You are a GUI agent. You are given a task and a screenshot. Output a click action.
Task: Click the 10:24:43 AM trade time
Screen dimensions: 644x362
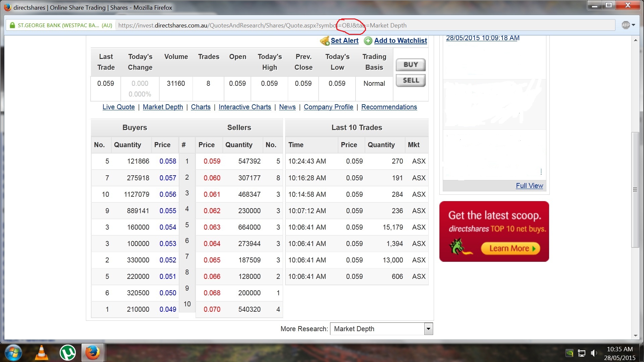(307, 161)
